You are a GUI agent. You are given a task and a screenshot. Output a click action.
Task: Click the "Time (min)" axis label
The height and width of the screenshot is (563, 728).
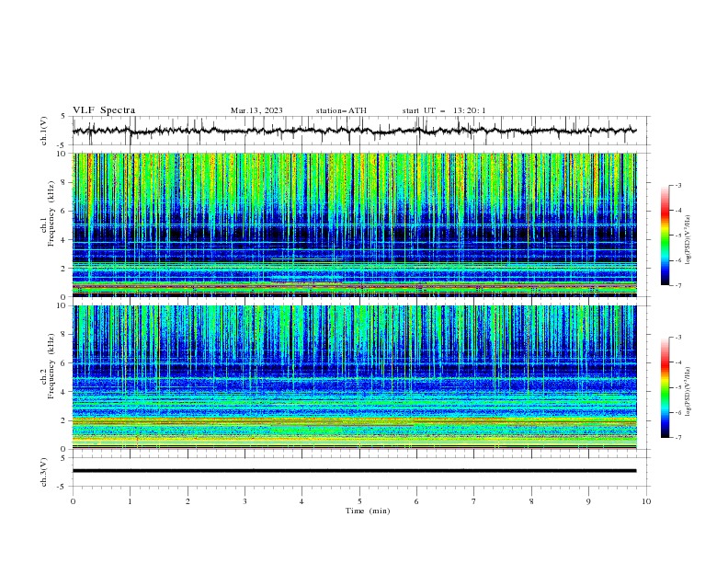[x=368, y=511]
